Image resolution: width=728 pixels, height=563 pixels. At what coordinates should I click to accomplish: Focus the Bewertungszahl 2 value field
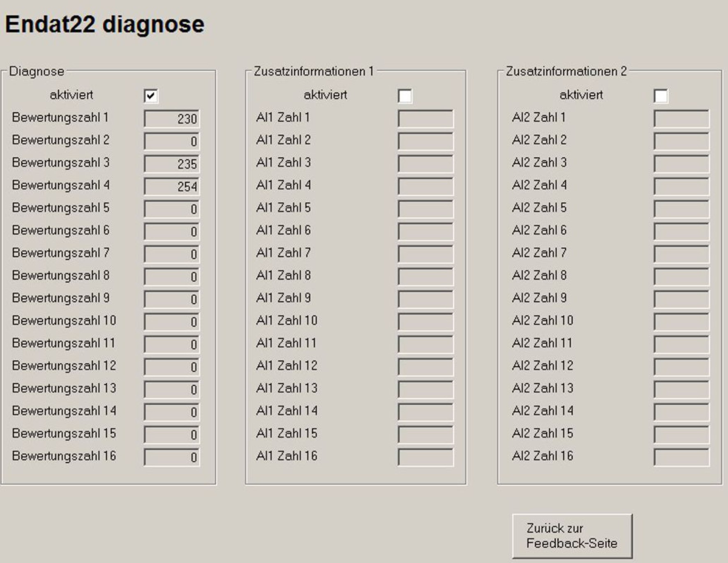[x=172, y=141]
